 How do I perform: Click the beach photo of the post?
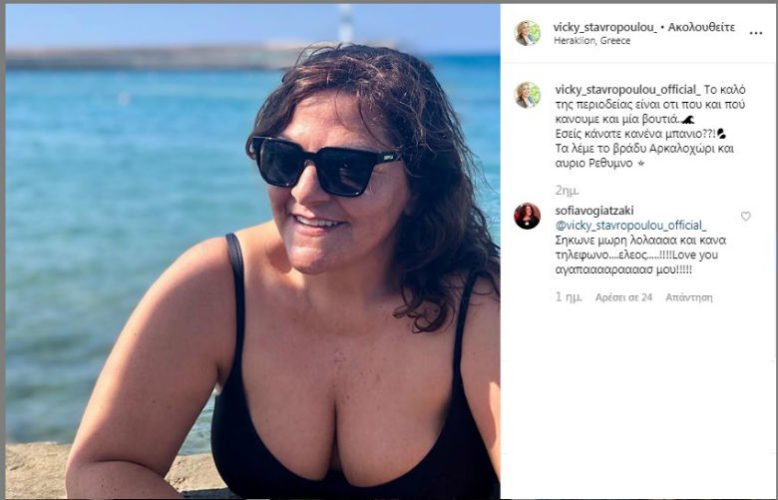click(x=252, y=250)
